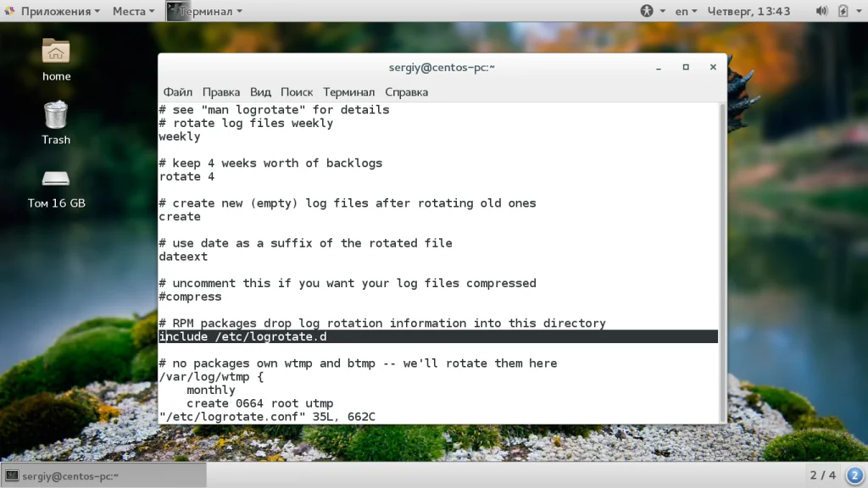
Task: Open the en keyboard layout dropdown
Action: [x=686, y=11]
